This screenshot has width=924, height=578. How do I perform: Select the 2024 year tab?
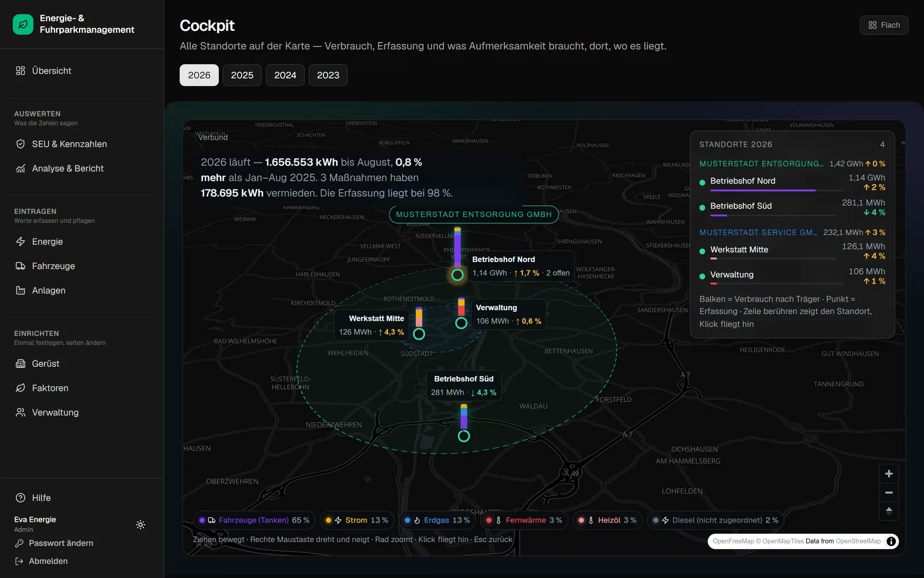point(285,75)
